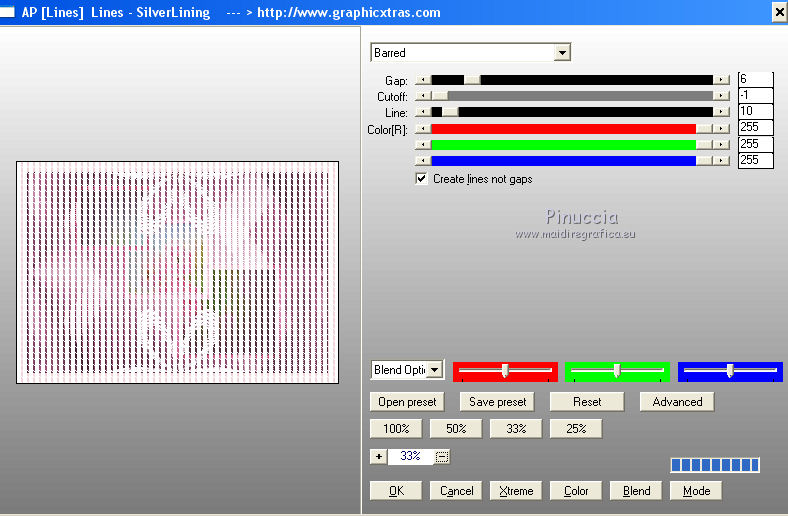Click the window icon in title bar
The image size is (788, 516).
(x=7, y=12)
